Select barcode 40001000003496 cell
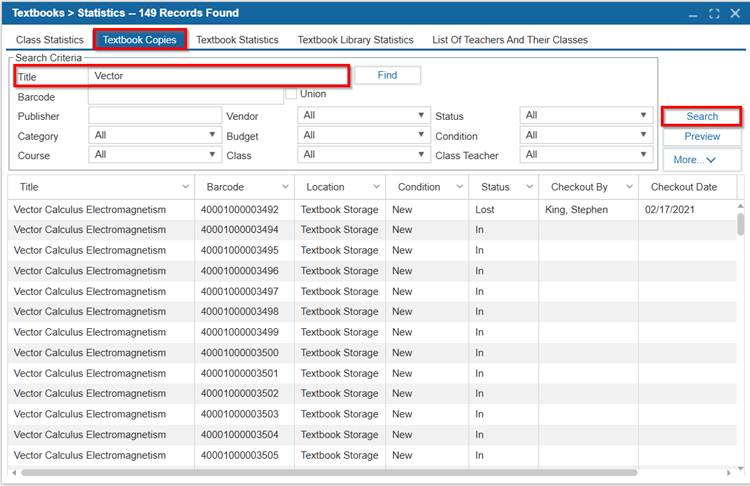The height and width of the screenshot is (486, 750). 244,271
